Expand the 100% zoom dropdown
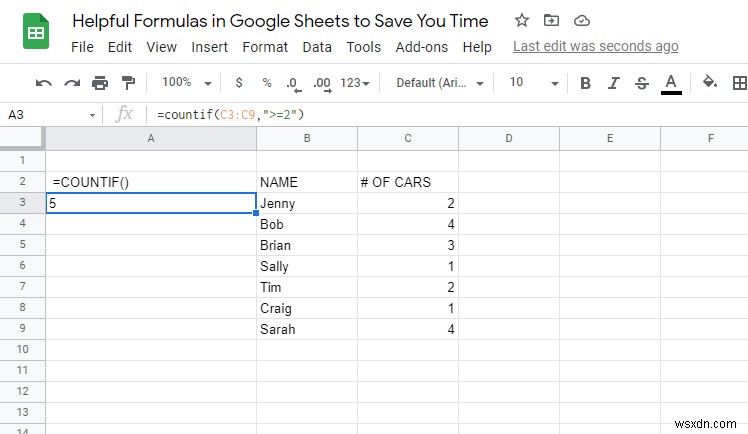The width and height of the screenshot is (748, 434). pos(187,83)
